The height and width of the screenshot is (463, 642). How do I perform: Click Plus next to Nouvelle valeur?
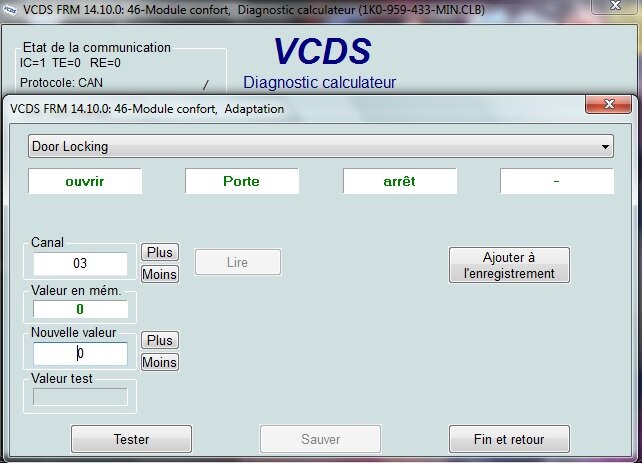click(x=160, y=340)
